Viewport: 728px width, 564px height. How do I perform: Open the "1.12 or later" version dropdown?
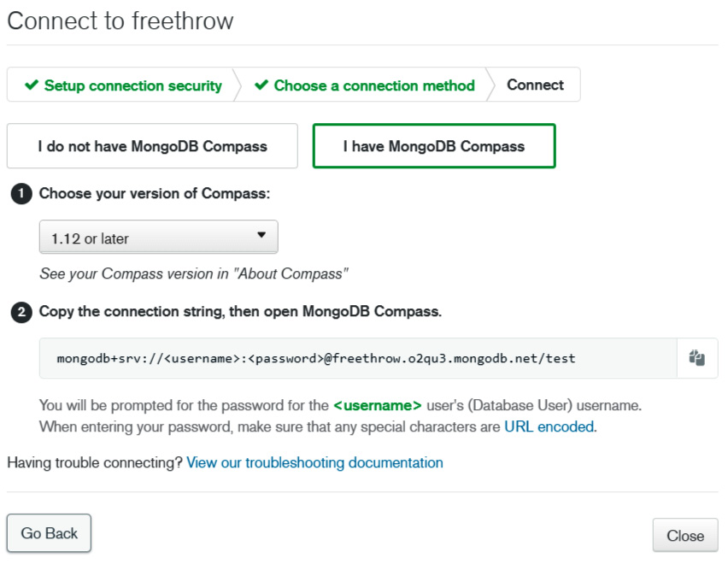[x=158, y=238]
